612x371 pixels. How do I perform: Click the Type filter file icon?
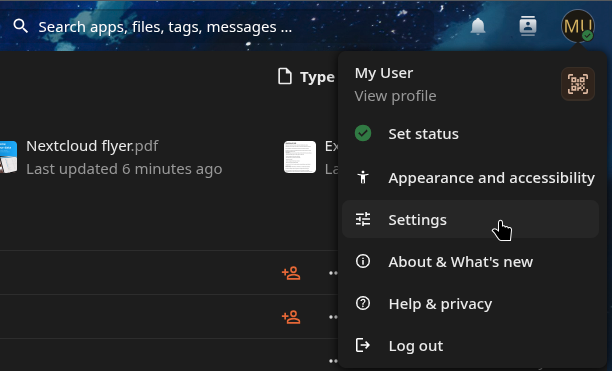[x=285, y=76]
